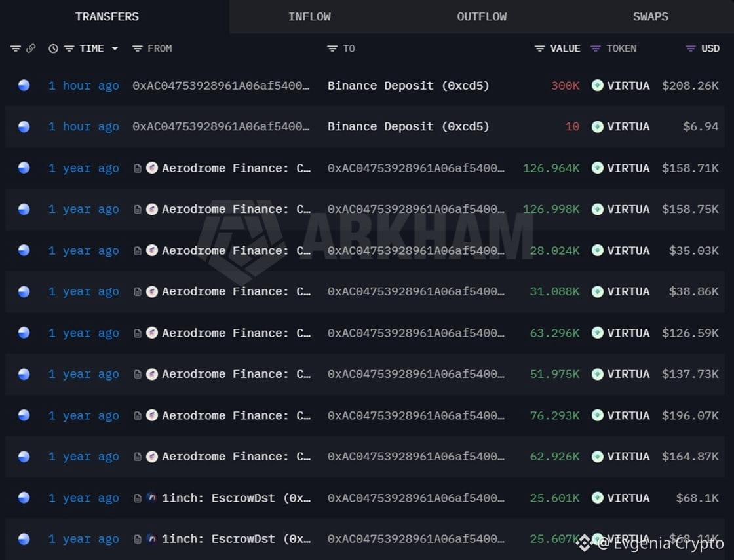
Task: Click contract icon in the 63.296K row
Action: (x=138, y=333)
